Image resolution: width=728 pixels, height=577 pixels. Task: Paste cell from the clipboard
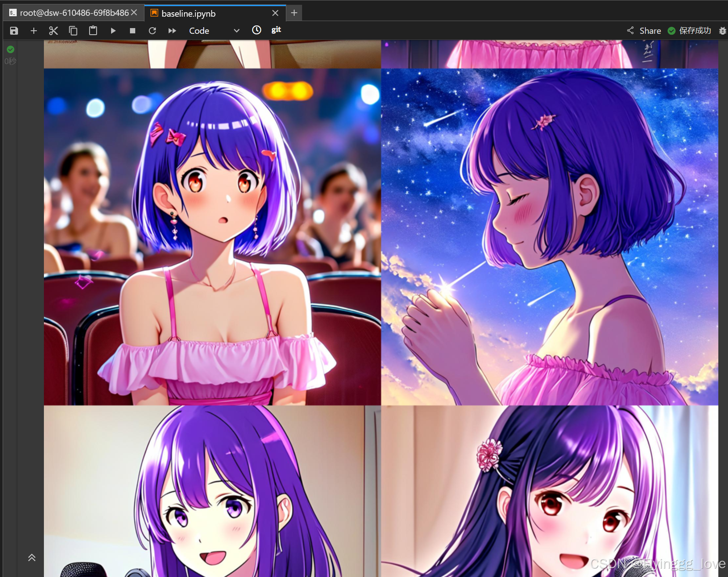93,31
